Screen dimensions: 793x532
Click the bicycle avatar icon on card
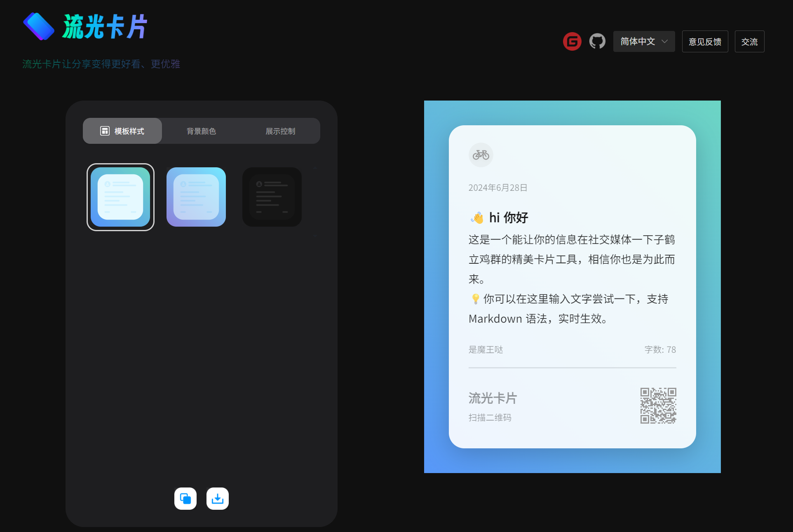[481, 155]
